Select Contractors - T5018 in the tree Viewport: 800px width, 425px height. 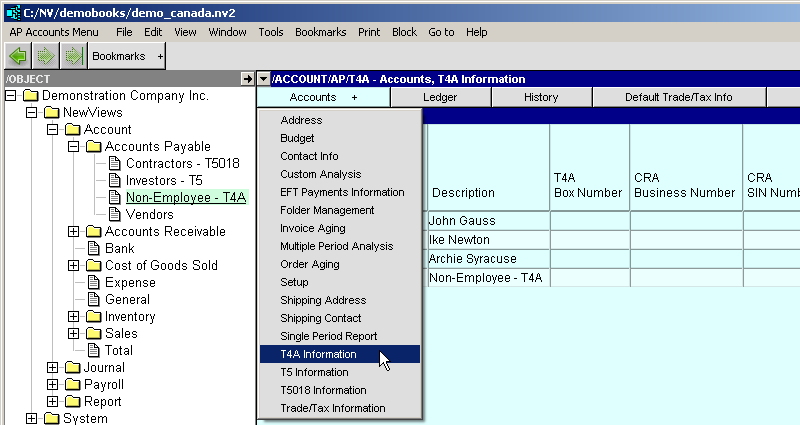coord(182,164)
